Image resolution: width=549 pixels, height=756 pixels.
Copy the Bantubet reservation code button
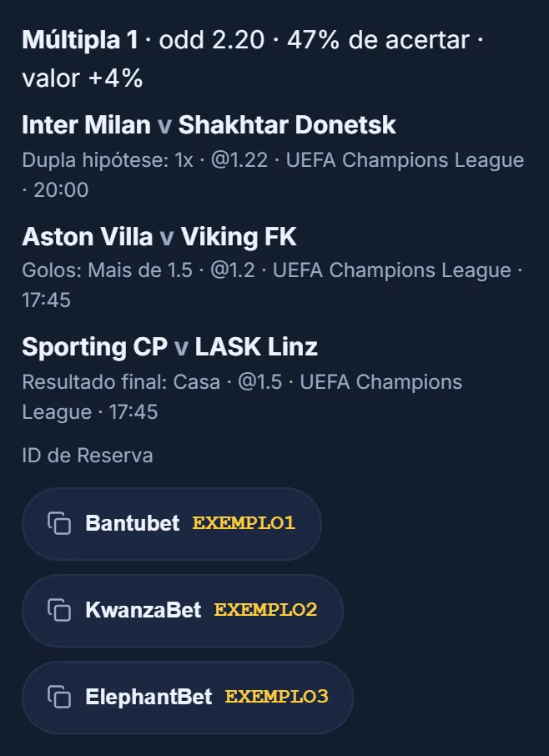[x=172, y=523]
